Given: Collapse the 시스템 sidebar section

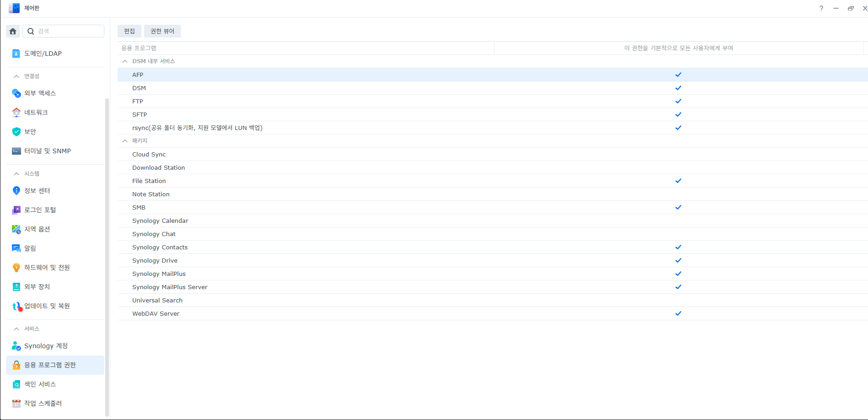Looking at the screenshot, I should pyautogui.click(x=16, y=174).
